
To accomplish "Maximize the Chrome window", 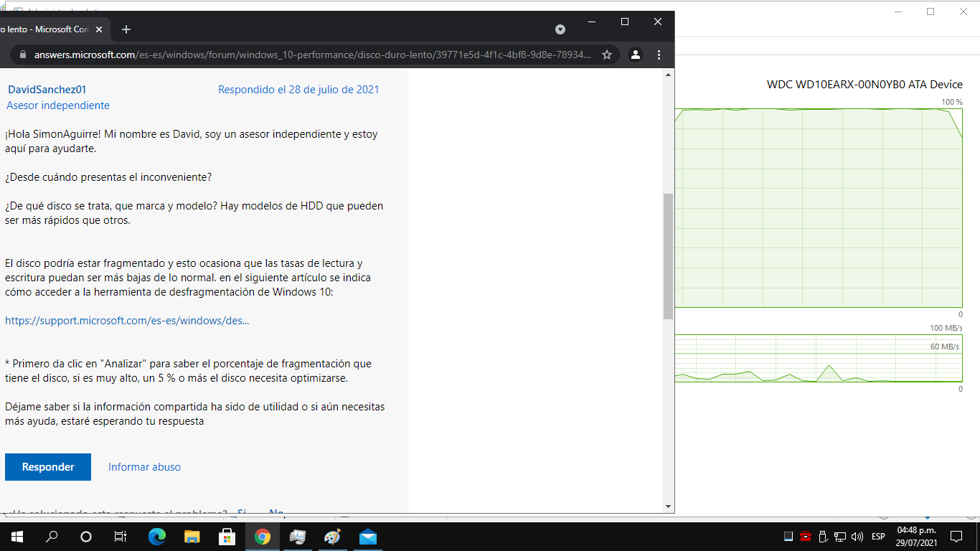I will click(625, 22).
